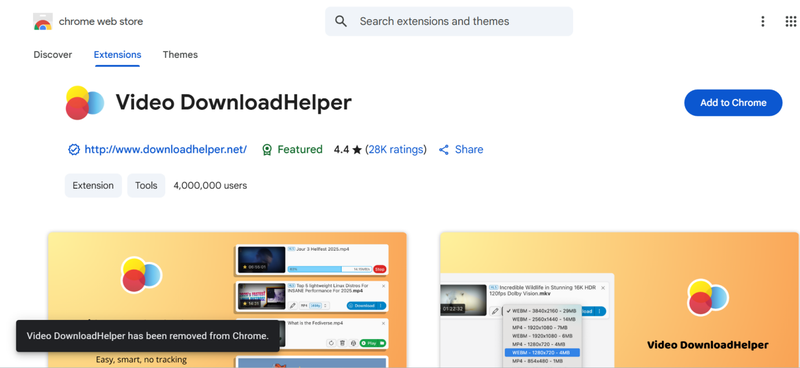Click the Share icon
Image resolution: width=800 pixels, height=368 pixels.
(x=444, y=150)
